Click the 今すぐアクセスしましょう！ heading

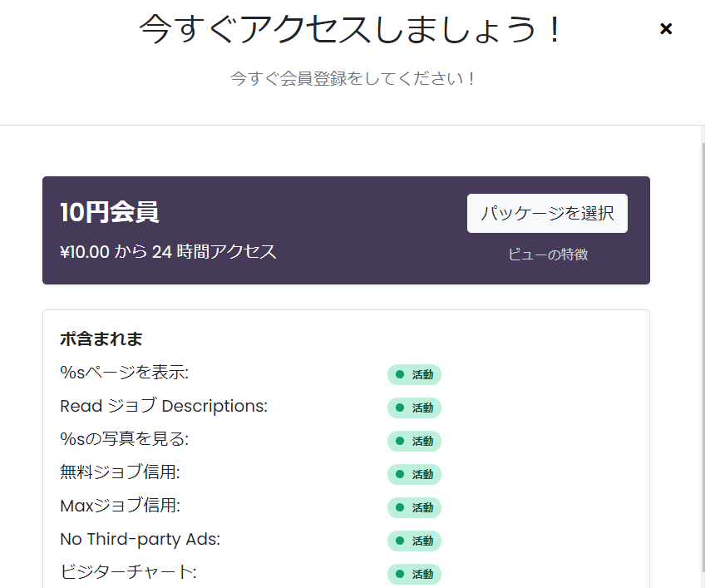click(x=351, y=29)
